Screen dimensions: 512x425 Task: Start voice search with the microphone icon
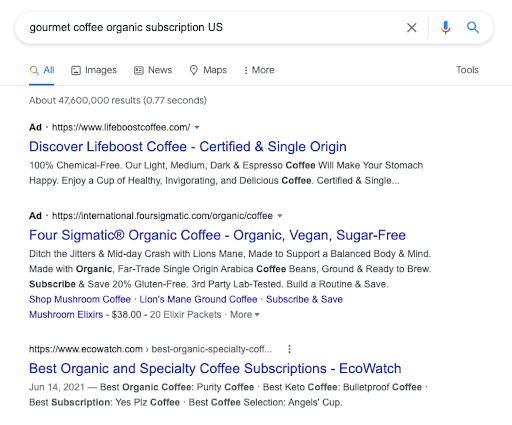point(445,28)
